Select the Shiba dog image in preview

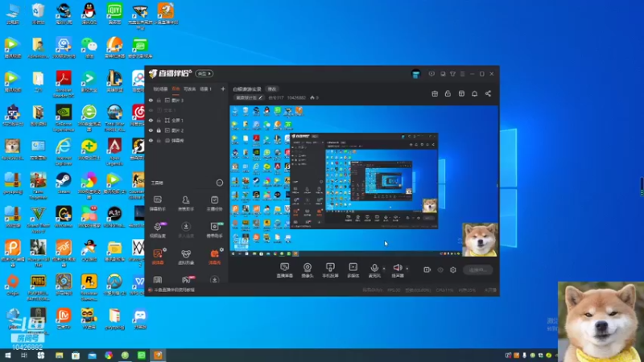[x=480, y=240]
